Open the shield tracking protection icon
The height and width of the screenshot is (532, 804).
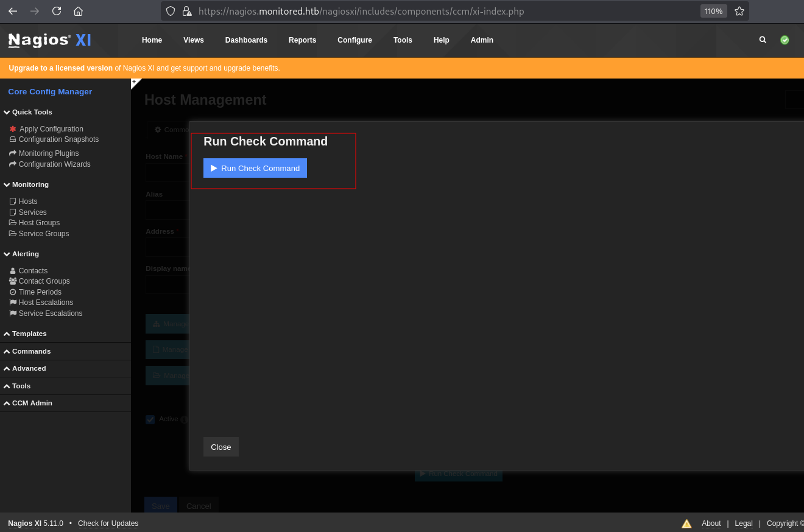coord(171,11)
